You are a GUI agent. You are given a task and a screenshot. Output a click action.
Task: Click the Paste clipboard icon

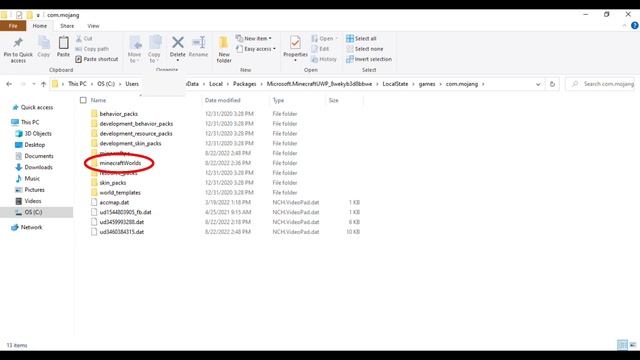pyautogui.click(x=63, y=42)
